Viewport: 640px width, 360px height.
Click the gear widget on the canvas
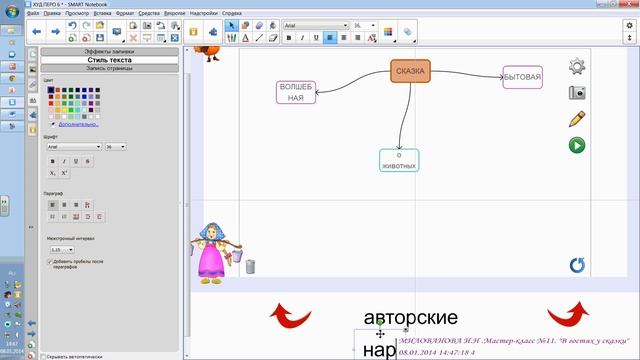(x=577, y=67)
